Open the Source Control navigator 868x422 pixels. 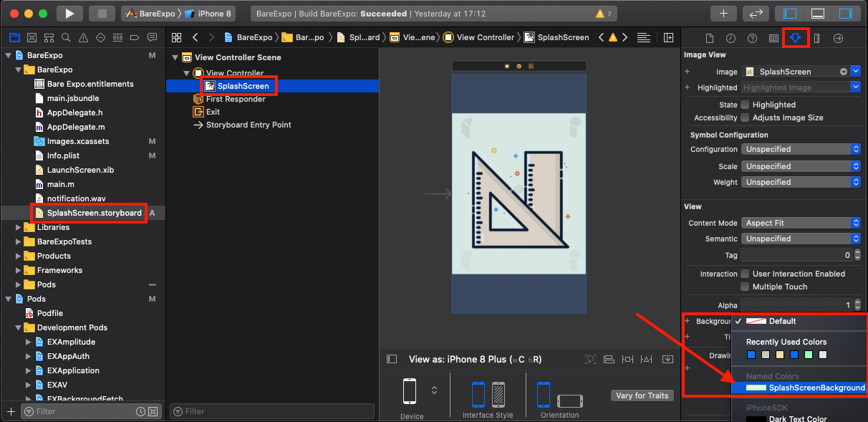click(32, 37)
